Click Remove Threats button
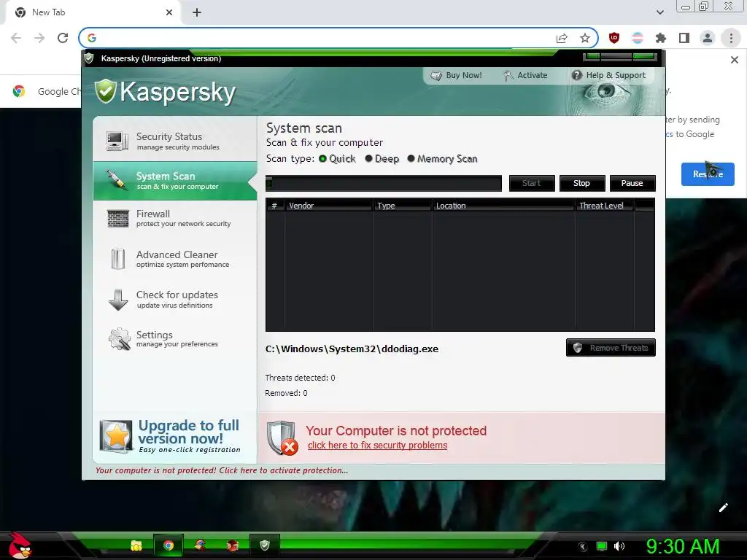This screenshot has height=560, width=747. [x=611, y=348]
